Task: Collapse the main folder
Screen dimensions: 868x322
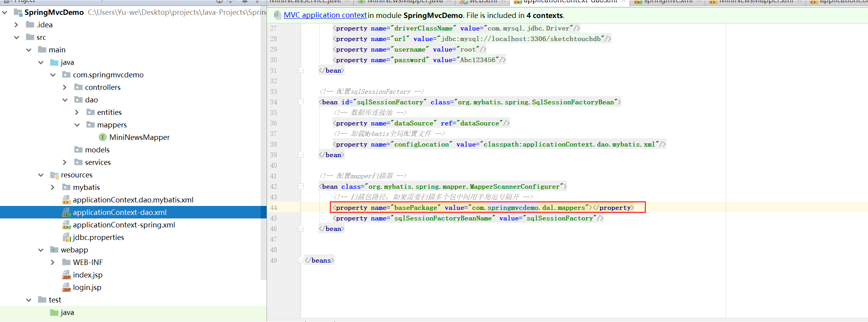Action: [28, 50]
